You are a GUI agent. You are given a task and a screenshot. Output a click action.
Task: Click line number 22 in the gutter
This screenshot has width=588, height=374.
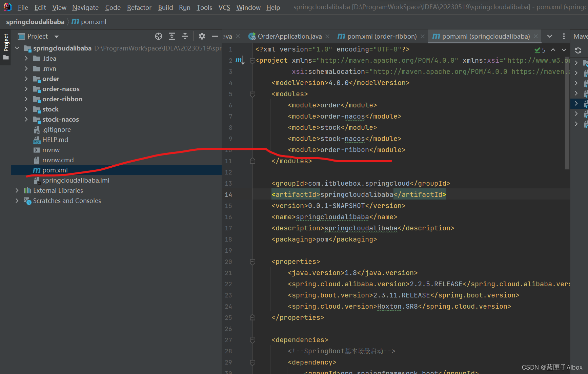pos(228,284)
